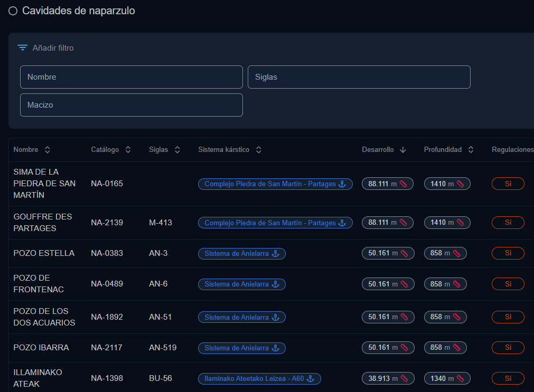The width and height of the screenshot is (534, 392).
Task: Select POZO DE FRONTENAC name cell
Action: 39,284
